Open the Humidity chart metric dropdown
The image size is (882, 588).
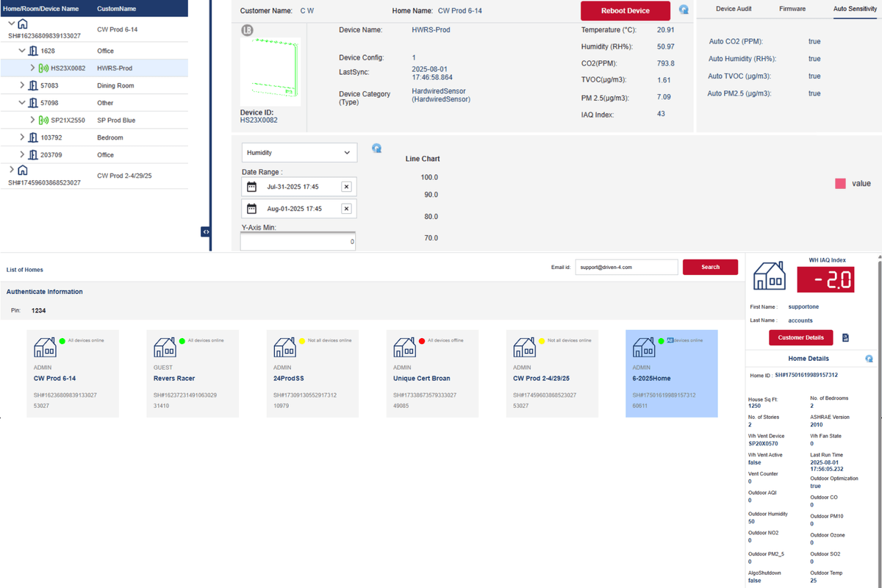299,152
